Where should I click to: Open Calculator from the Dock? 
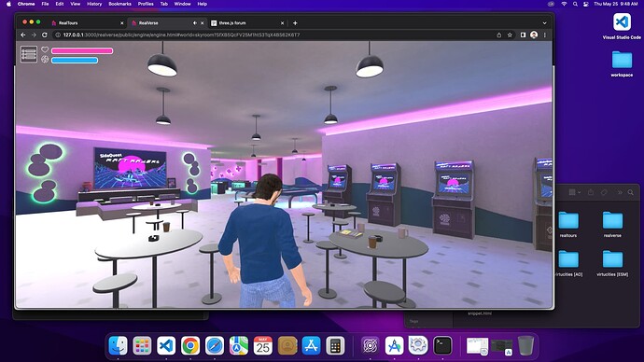(335, 345)
